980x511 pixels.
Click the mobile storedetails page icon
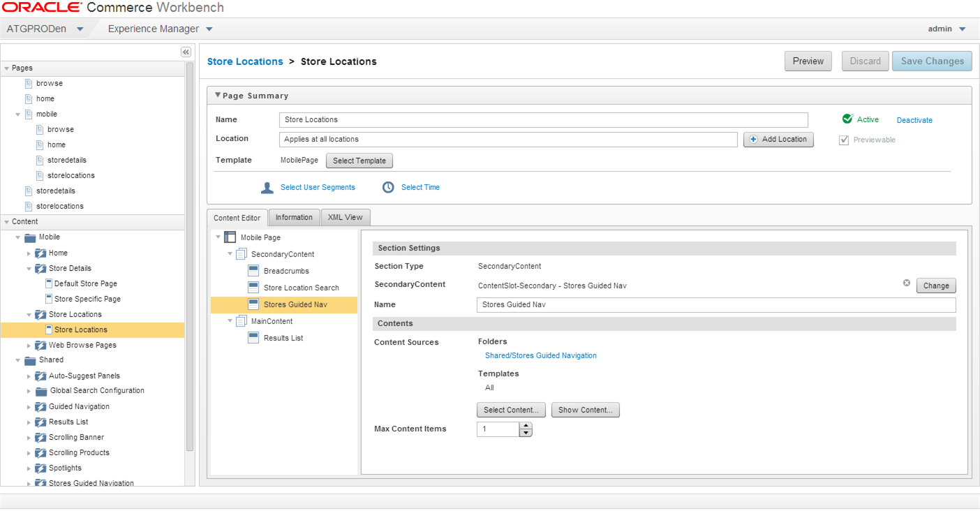40,160
